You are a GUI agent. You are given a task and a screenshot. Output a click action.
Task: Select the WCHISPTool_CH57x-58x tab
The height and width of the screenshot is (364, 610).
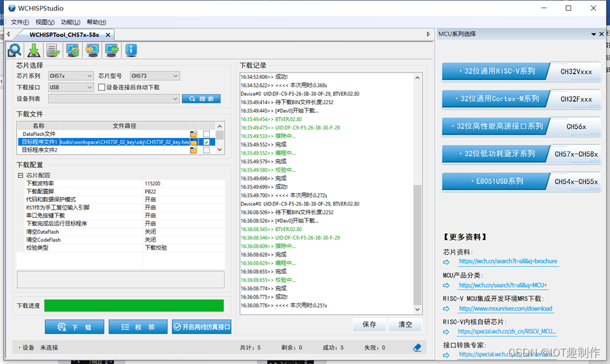coord(64,35)
